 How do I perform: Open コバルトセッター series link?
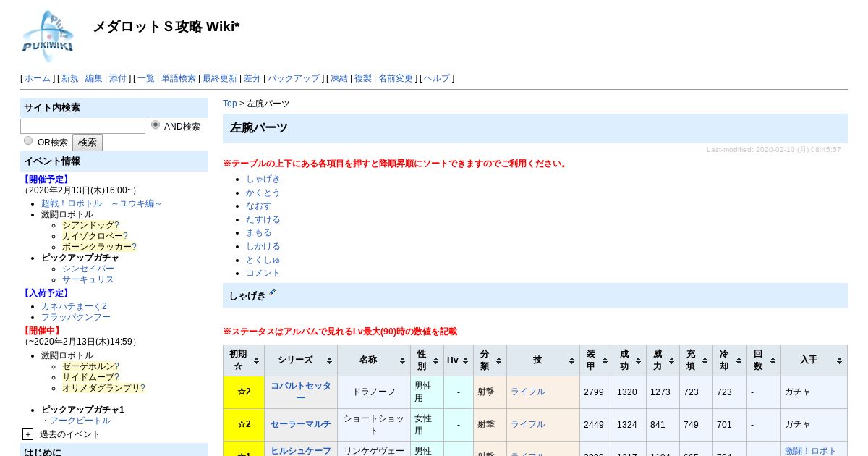pos(301,392)
